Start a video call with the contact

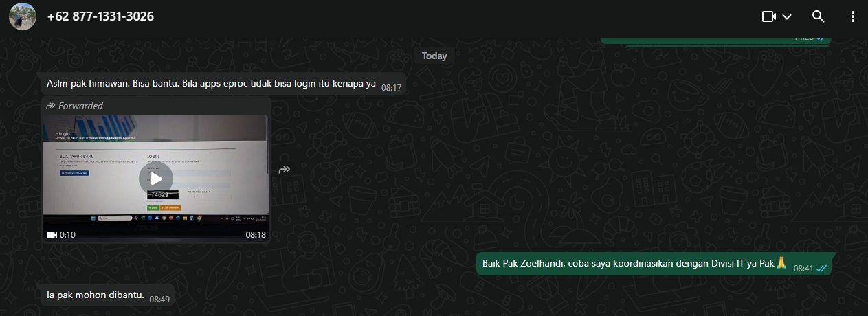point(769,16)
